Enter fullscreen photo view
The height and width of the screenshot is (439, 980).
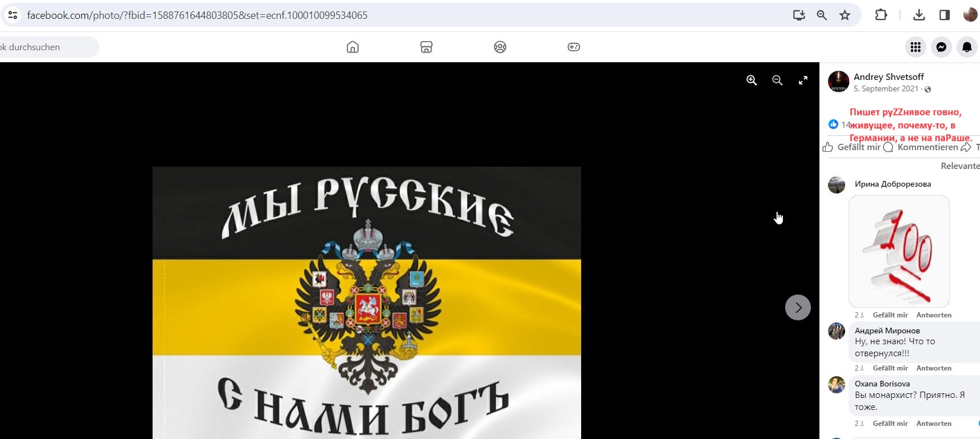pyautogui.click(x=803, y=80)
